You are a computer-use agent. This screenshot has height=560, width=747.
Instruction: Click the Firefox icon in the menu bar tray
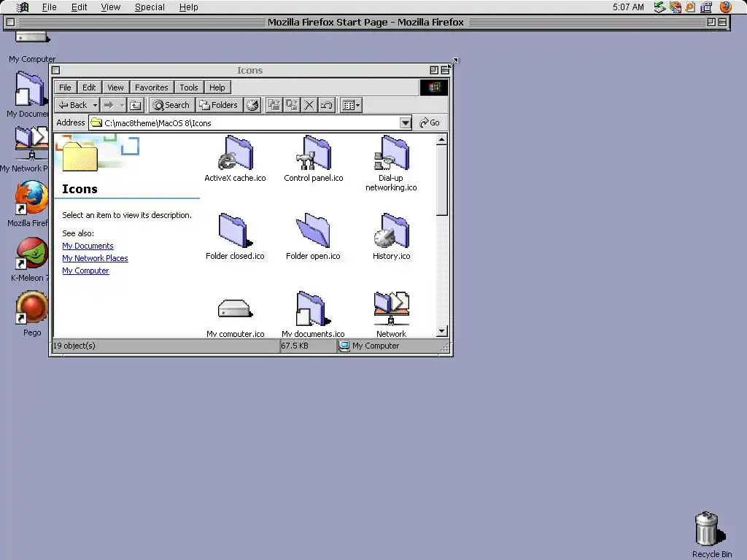(x=726, y=7)
